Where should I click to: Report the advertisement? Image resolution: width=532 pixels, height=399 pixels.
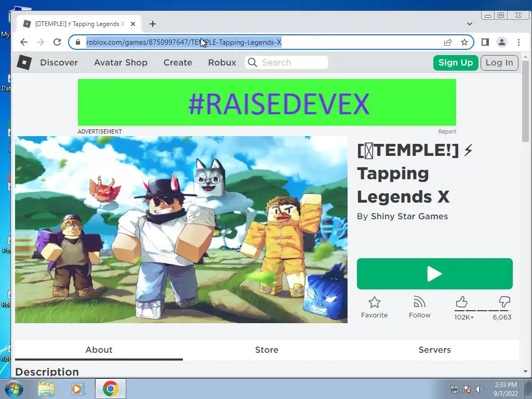click(447, 131)
